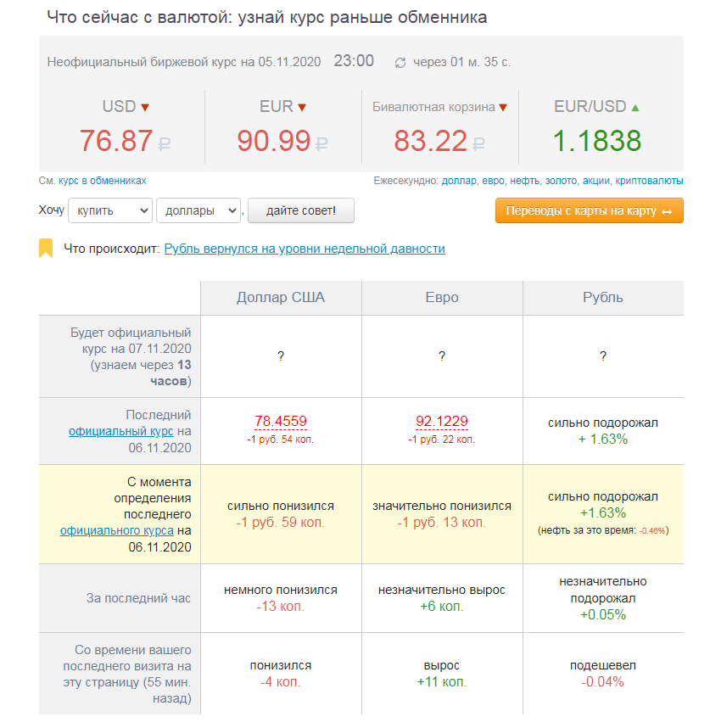The image size is (710, 728).
Task: Open the "золото" link
Action: point(561,181)
